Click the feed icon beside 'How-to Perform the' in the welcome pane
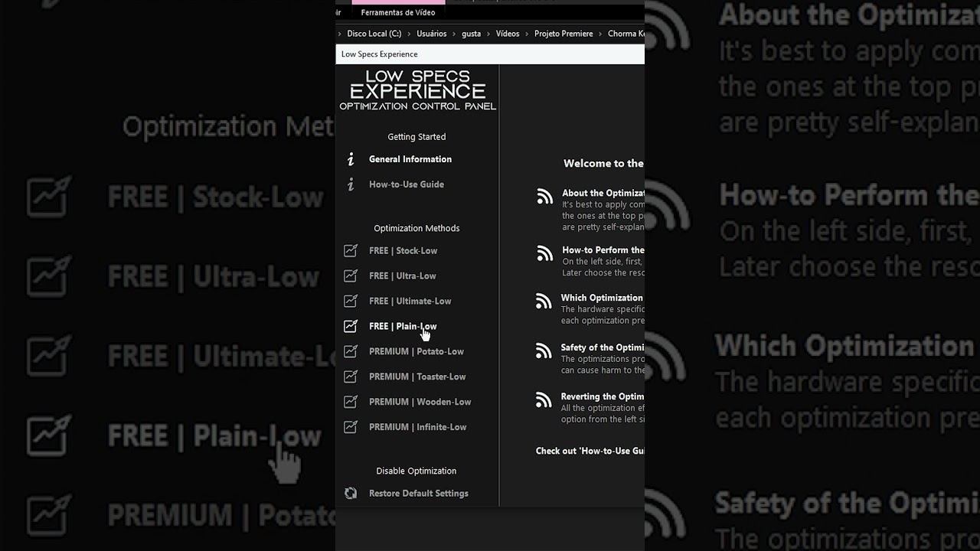The image size is (980, 551). click(544, 253)
